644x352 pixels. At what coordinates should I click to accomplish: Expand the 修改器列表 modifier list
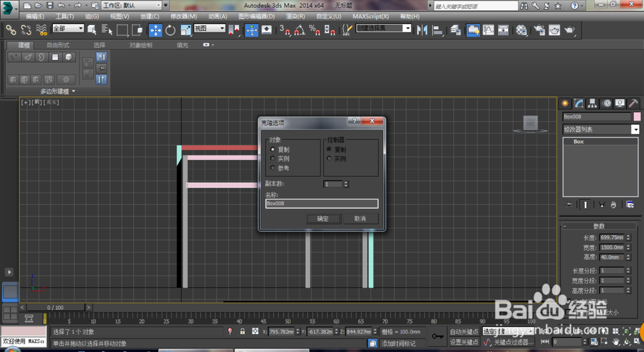pos(601,130)
